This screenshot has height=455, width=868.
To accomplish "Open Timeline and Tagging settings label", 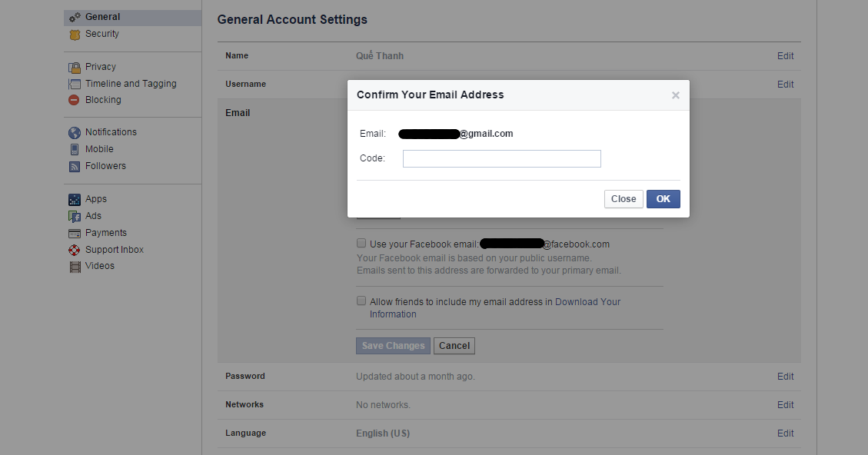I will pos(131,84).
